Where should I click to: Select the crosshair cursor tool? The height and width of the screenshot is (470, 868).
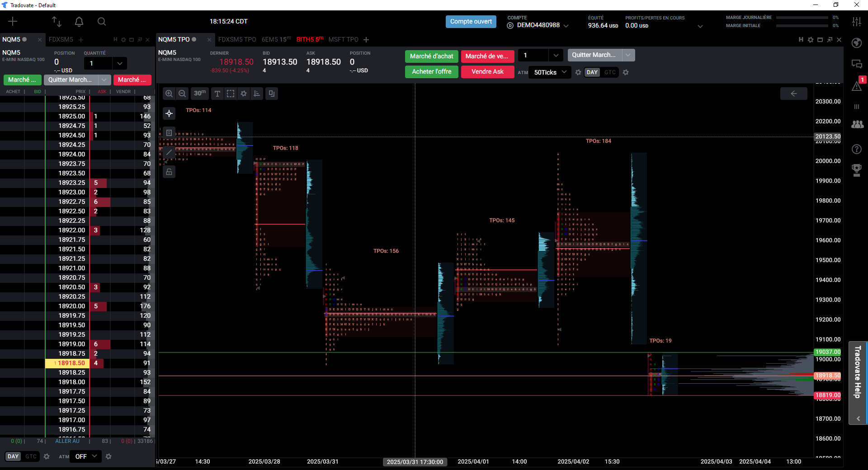click(x=169, y=113)
